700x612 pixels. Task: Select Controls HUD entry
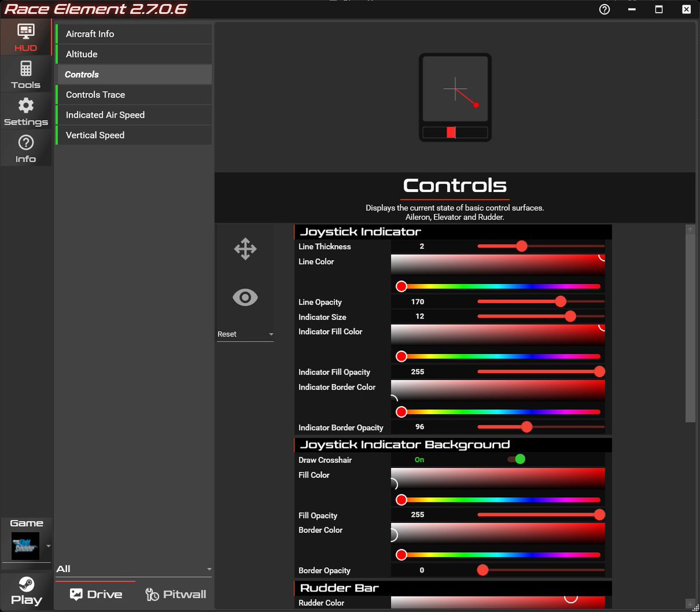[x=134, y=75]
